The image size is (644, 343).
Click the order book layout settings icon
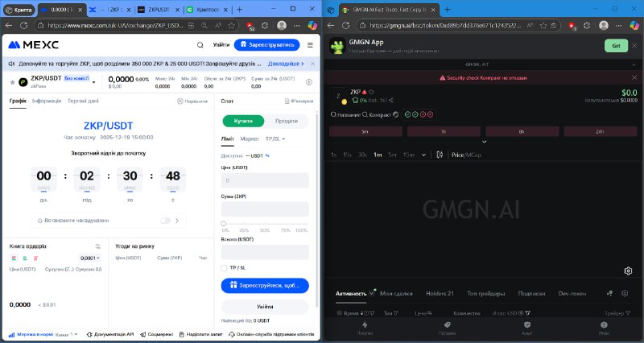[97, 246]
